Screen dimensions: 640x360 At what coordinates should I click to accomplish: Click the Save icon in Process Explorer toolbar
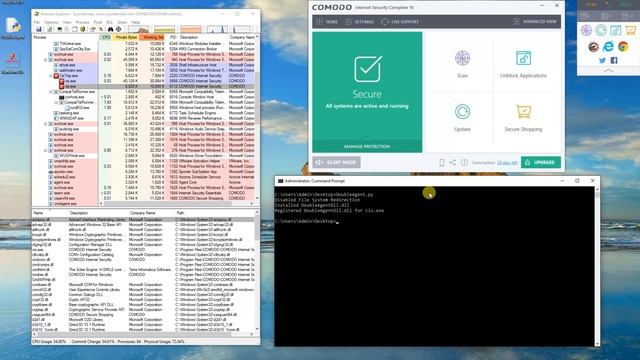[x=39, y=29]
